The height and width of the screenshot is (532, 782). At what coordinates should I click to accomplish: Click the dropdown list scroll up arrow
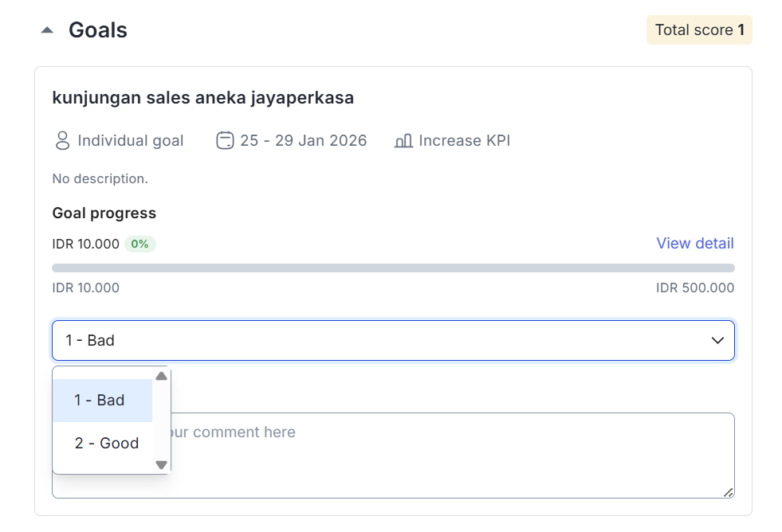(162, 376)
